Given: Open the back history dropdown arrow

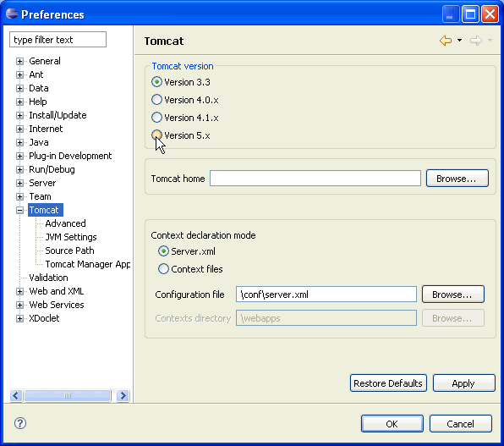Looking at the screenshot, I should tap(460, 41).
